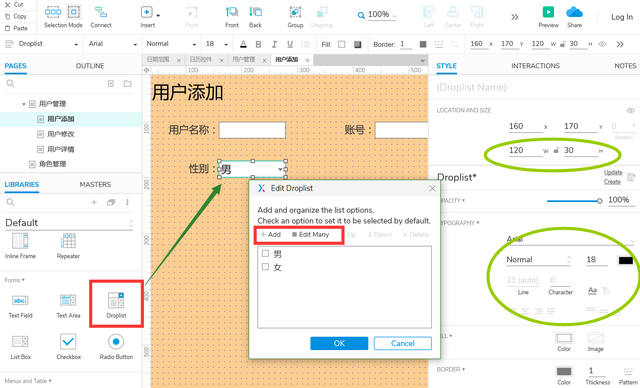Open the page tabs overflow dropdown

point(422,60)
